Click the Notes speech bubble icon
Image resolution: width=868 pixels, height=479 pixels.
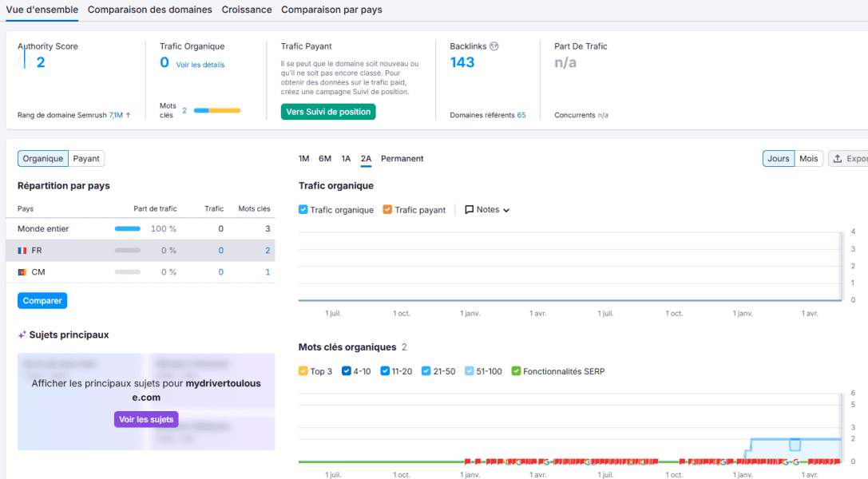pyautogui.click(x=469, y=210)
